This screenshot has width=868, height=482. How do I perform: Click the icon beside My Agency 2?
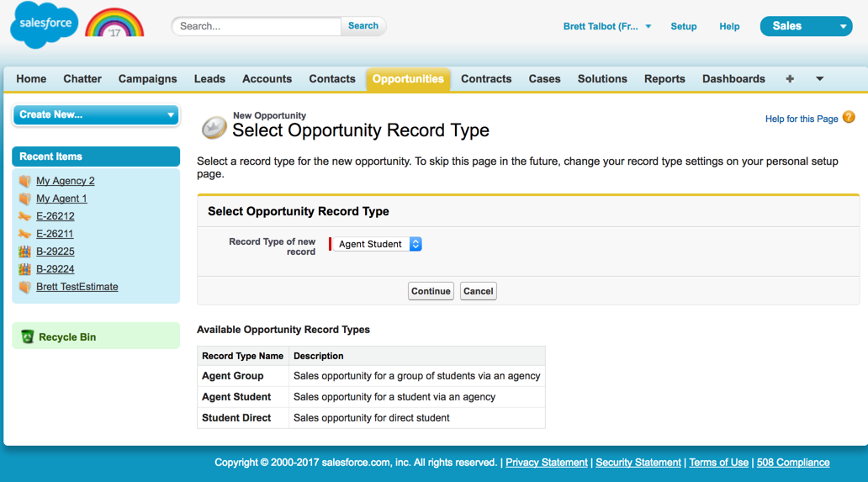click(x=24, y=181)
